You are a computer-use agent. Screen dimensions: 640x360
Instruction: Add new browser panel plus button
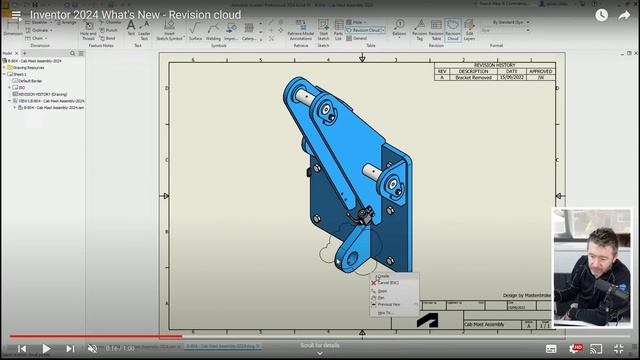coord(24,53)
